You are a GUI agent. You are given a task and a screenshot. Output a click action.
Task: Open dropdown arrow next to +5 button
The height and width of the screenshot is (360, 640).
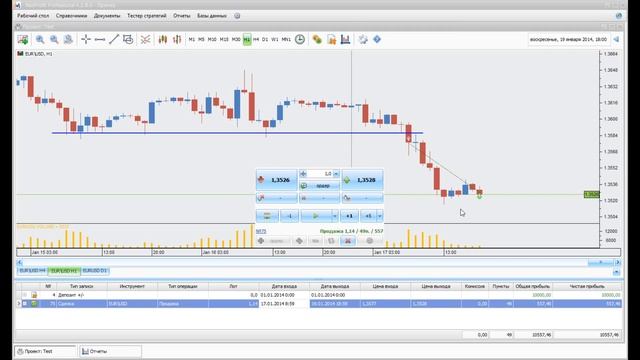point(380,216)
